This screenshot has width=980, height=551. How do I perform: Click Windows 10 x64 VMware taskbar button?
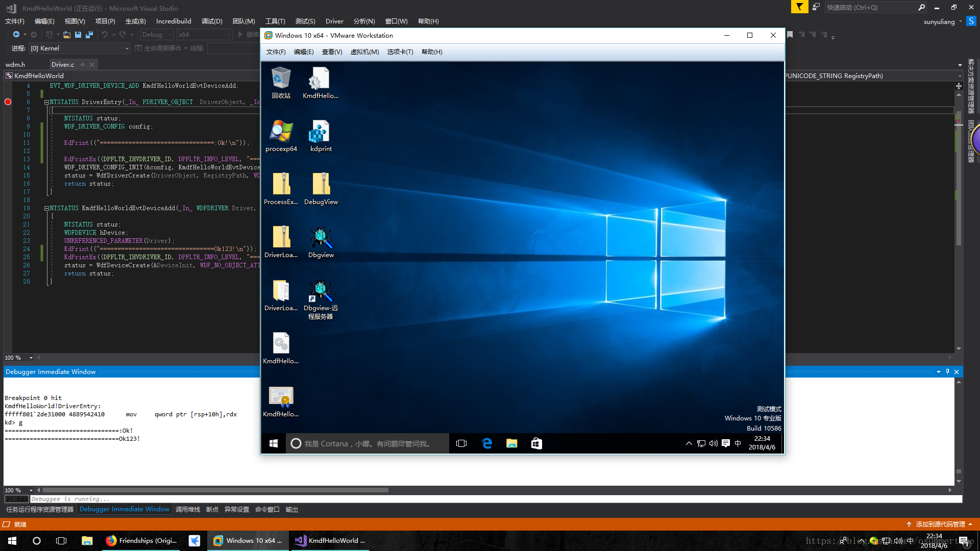(x=248, y=541)
